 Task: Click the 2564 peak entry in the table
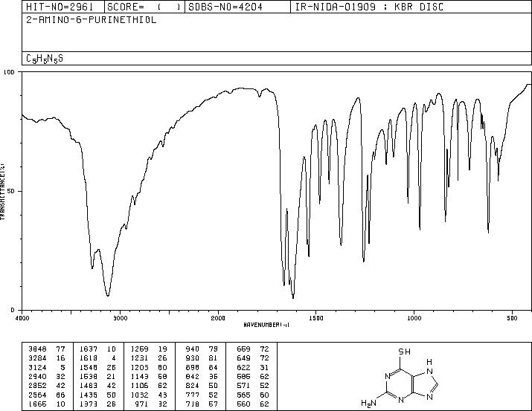(47, 395)
